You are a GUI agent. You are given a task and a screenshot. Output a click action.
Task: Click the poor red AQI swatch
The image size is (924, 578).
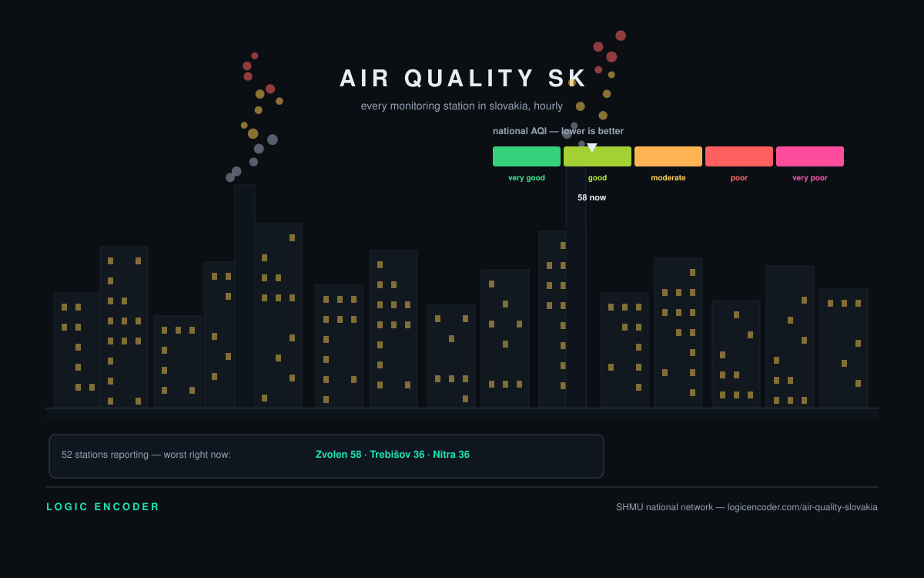click(x=739, y=156)
